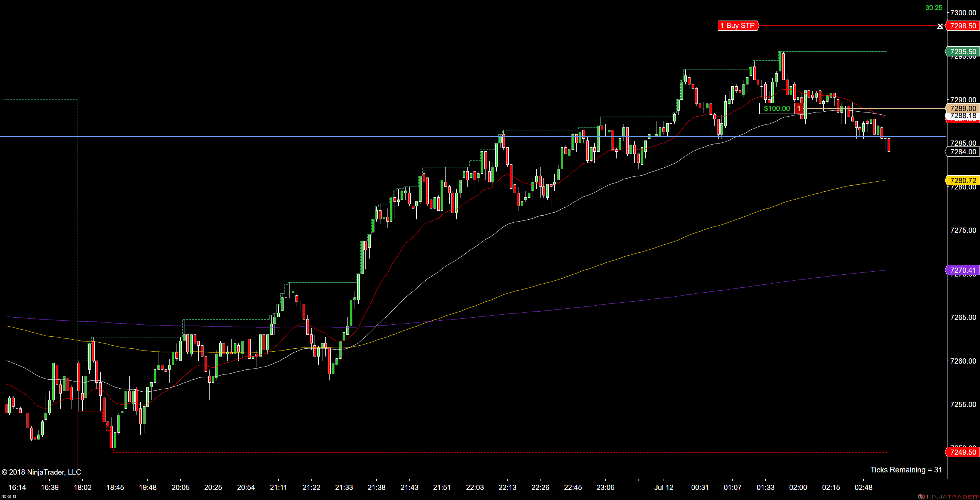980x500 pixels.
Task: Click the green 7295.50 price marker
Action: pos(962,52)
